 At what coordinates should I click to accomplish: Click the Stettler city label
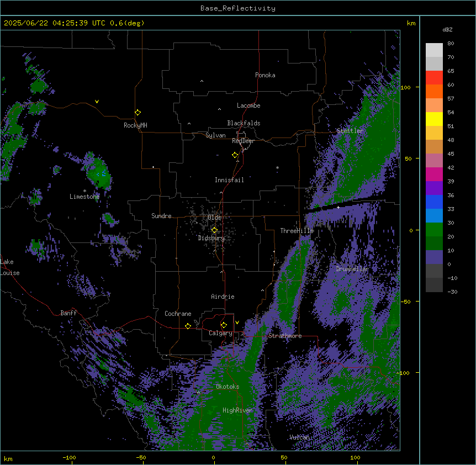point(350,131)
